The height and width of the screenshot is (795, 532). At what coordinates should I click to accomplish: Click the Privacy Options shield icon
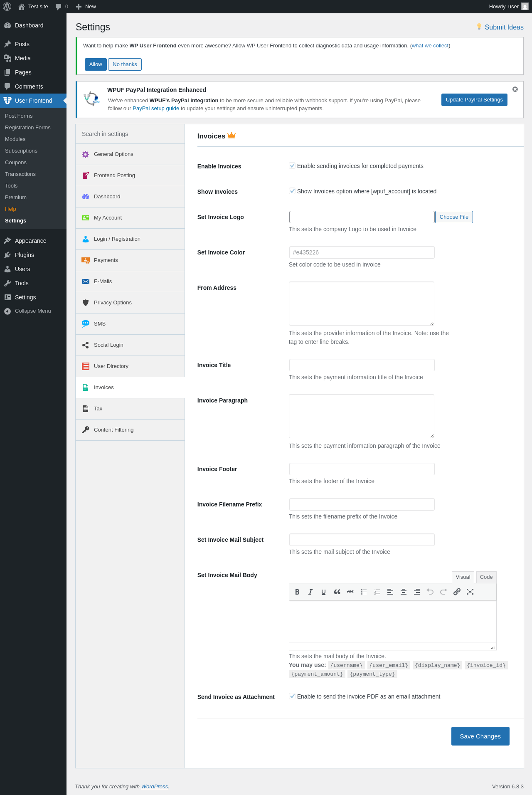86,303
